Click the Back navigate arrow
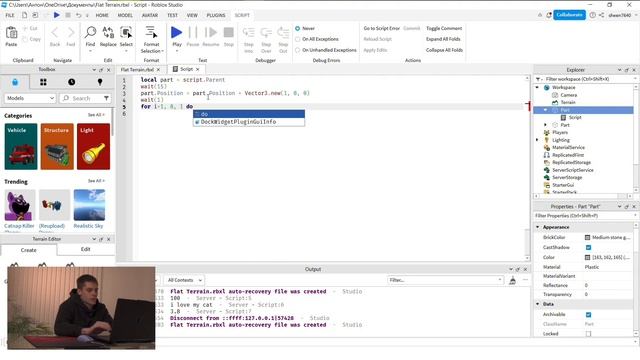This screenshot has height=360, width=640. [x=55, y=32]
